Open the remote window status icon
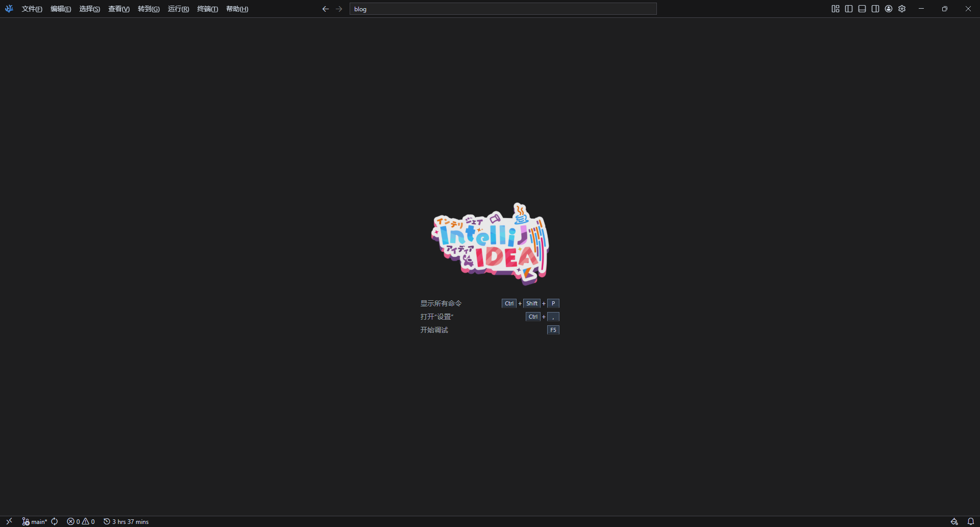 coord(9,521)
